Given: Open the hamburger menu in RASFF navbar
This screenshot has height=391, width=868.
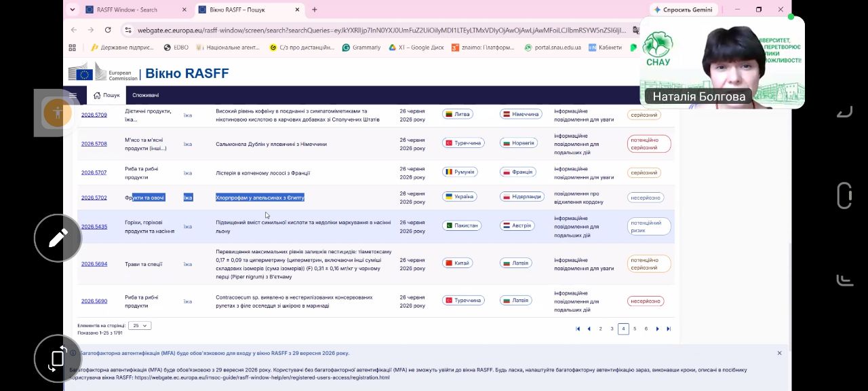Looking at the screenshot, I should coord(73,95).
